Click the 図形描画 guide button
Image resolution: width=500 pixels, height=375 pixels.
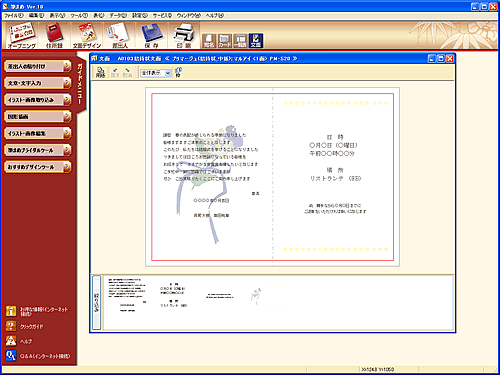tap(38, 117)
